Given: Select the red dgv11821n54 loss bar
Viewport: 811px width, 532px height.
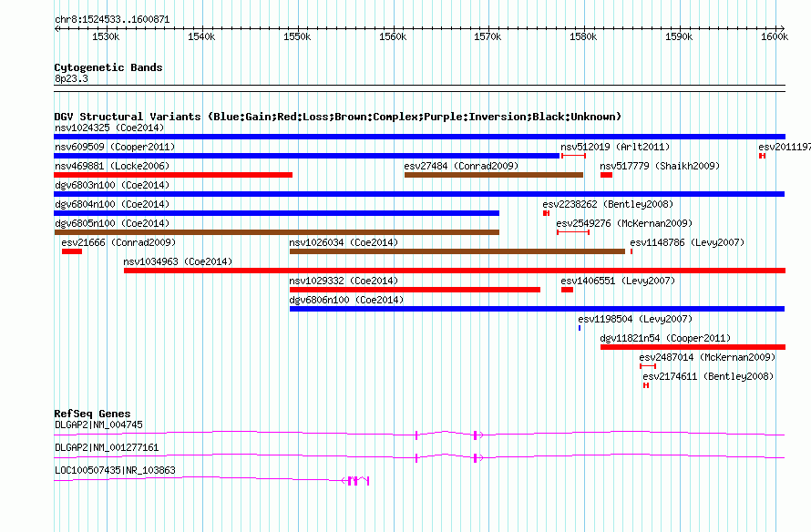Looking at the screenshot, I should 693,347.
